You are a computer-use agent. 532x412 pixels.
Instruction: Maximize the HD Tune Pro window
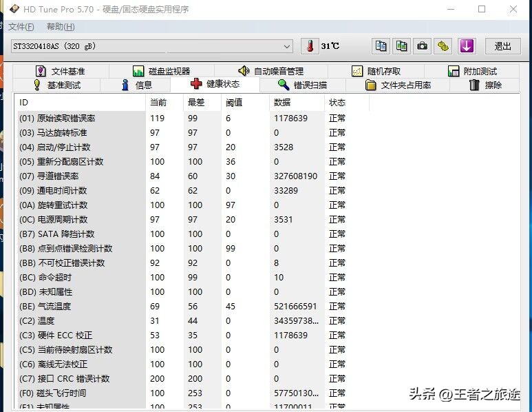pos(482,9)
